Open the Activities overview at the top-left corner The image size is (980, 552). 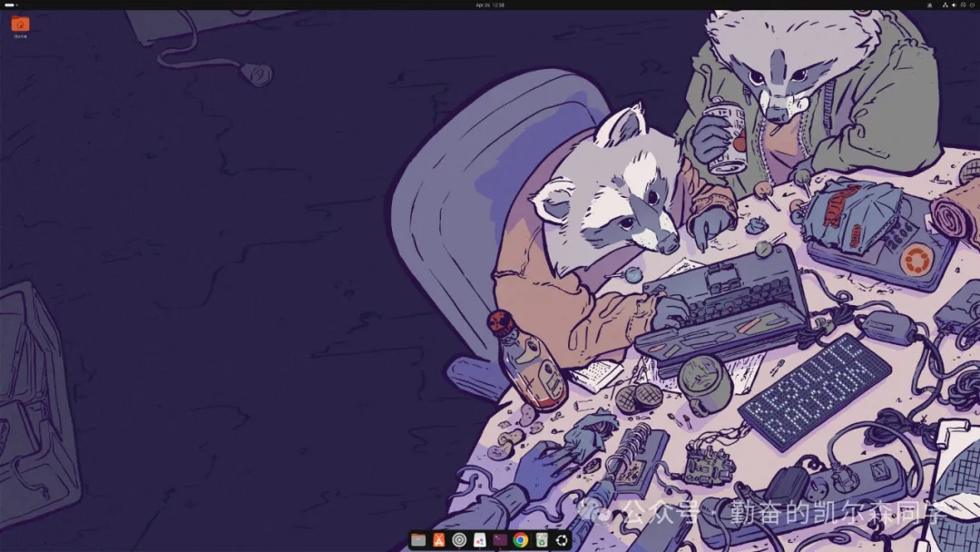pos(9,5)
